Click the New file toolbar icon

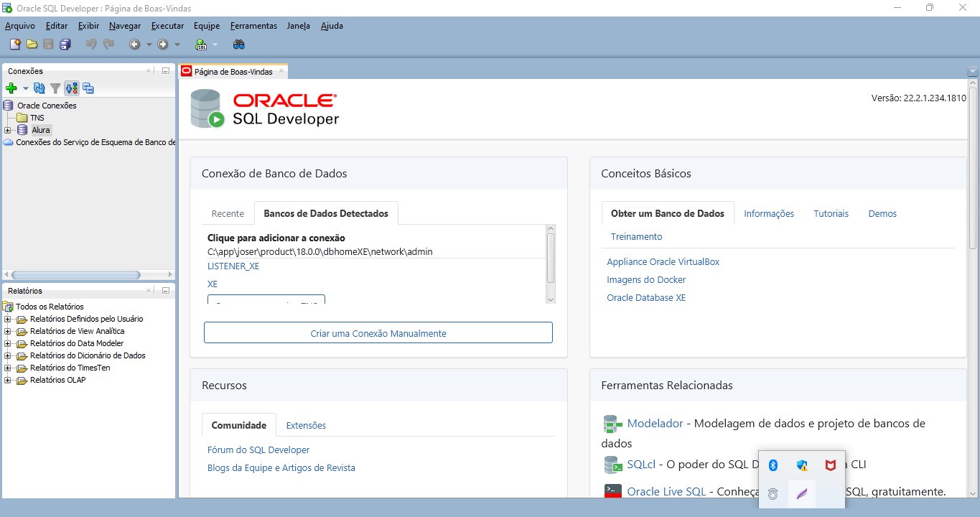point(15,45)
